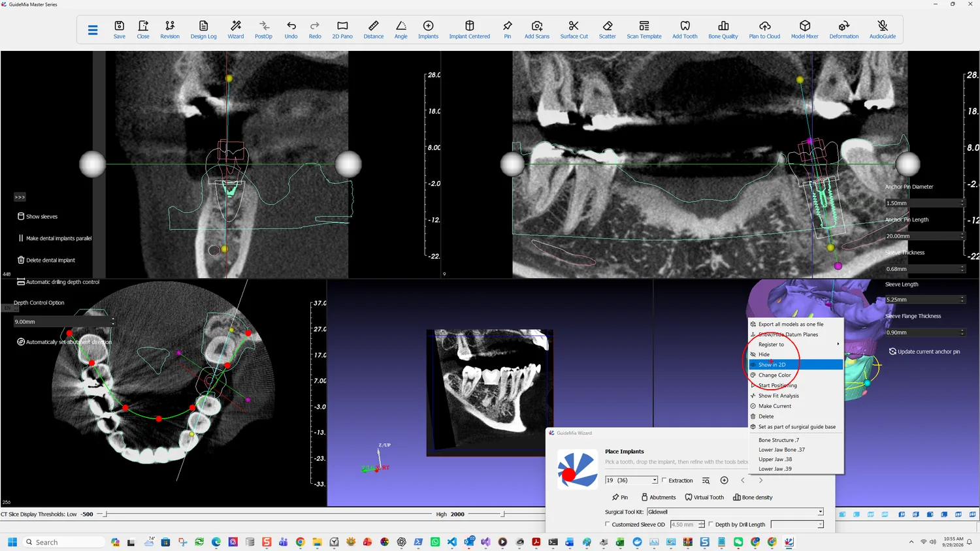The height and width of the screenshot is (551, 980).
Task: Open the AudioGuide tool
Action: tap(883, 29)
